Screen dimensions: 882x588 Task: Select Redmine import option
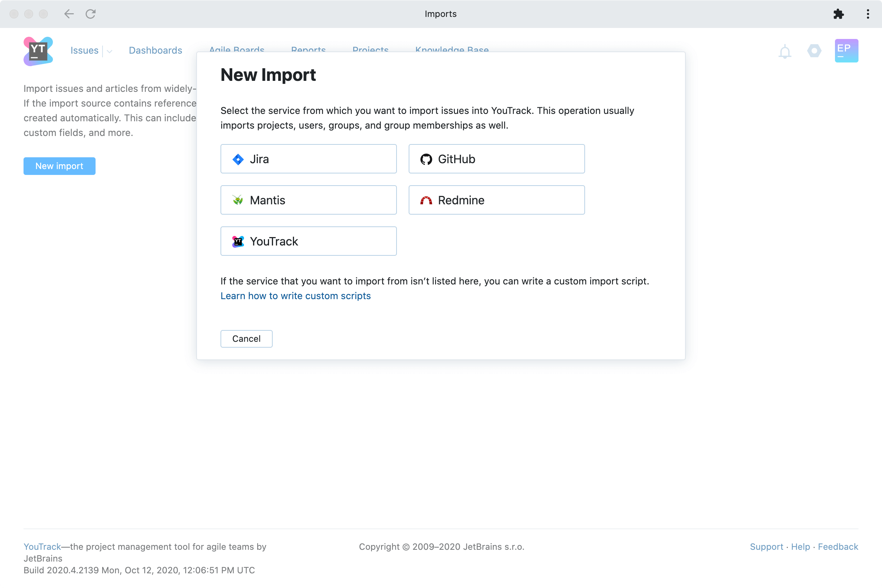496,200
